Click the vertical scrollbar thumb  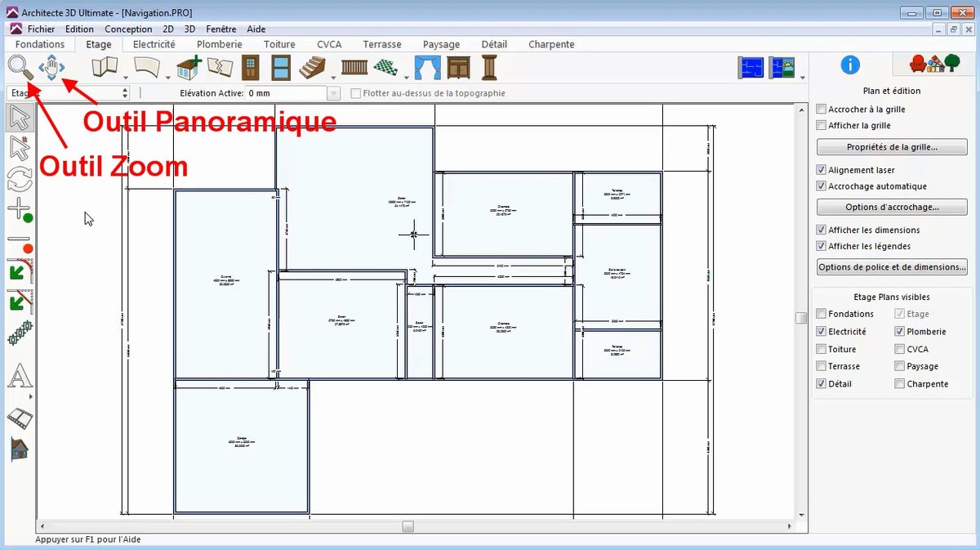(801, 318)
